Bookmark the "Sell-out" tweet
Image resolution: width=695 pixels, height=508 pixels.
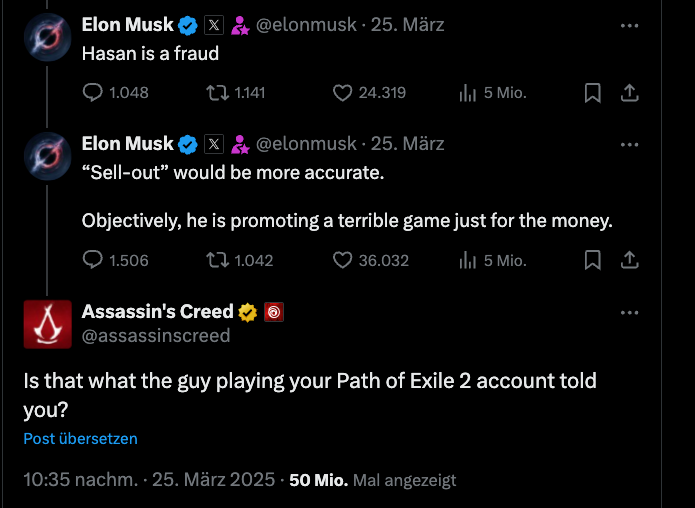(592, 260)
